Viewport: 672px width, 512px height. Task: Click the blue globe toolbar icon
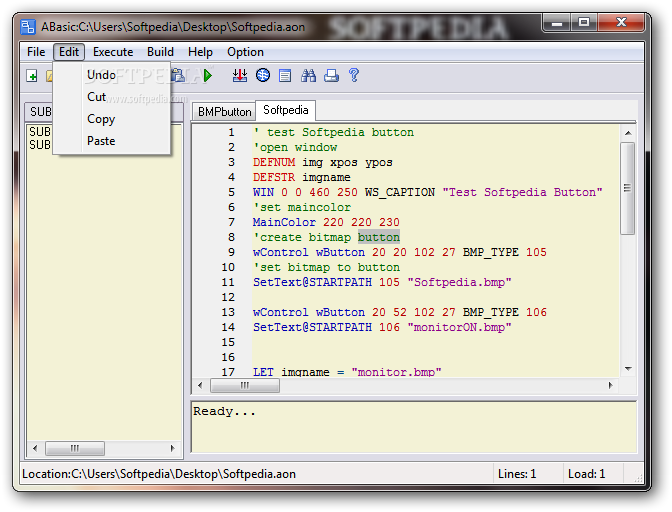pos(263,76)
